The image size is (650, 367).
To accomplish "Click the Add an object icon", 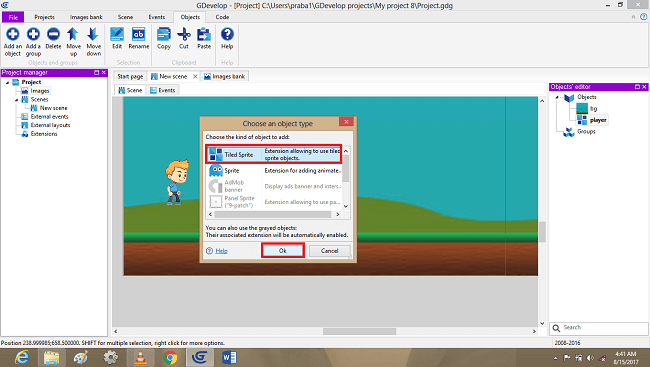I will pyautogui.click(x=12, y=34).
